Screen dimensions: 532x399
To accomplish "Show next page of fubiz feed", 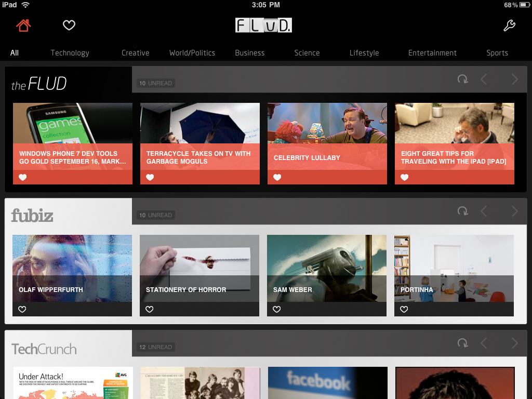I will [515, 211].
